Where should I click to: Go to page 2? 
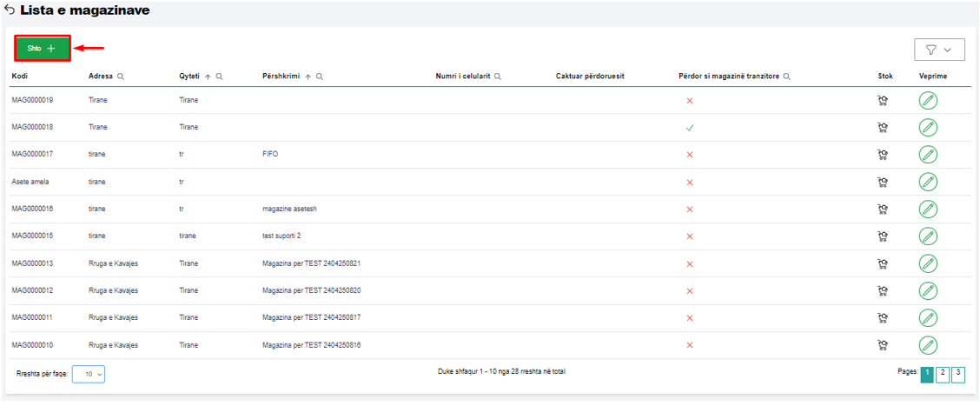(x=943, y=374)
